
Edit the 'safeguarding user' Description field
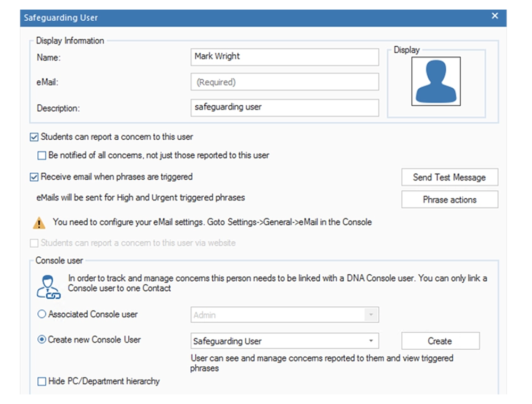(285, 107)
